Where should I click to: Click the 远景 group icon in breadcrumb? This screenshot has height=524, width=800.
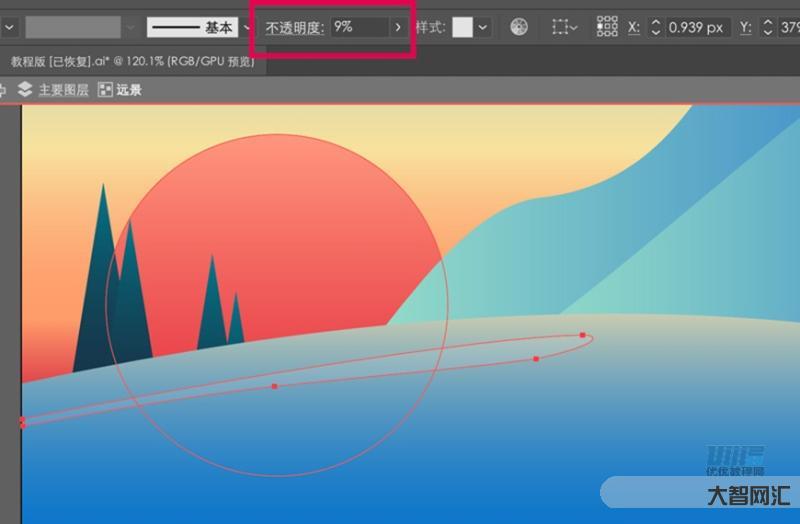pos(105,90)
